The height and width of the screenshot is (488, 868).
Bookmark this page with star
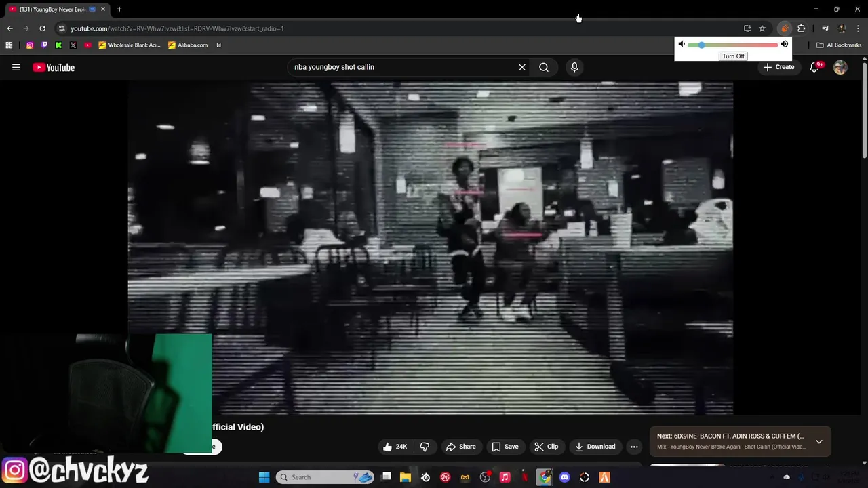pos(762,28)
